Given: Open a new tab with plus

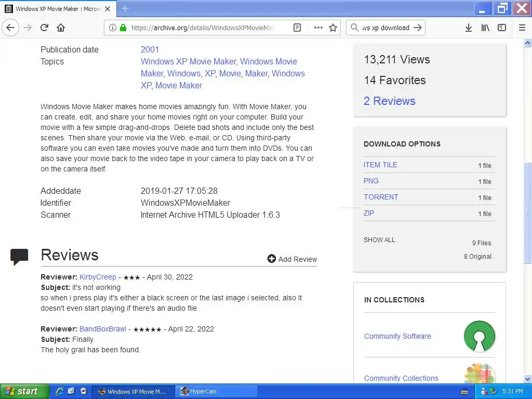Looking at the screenshot, I should [x=125, y=8].
